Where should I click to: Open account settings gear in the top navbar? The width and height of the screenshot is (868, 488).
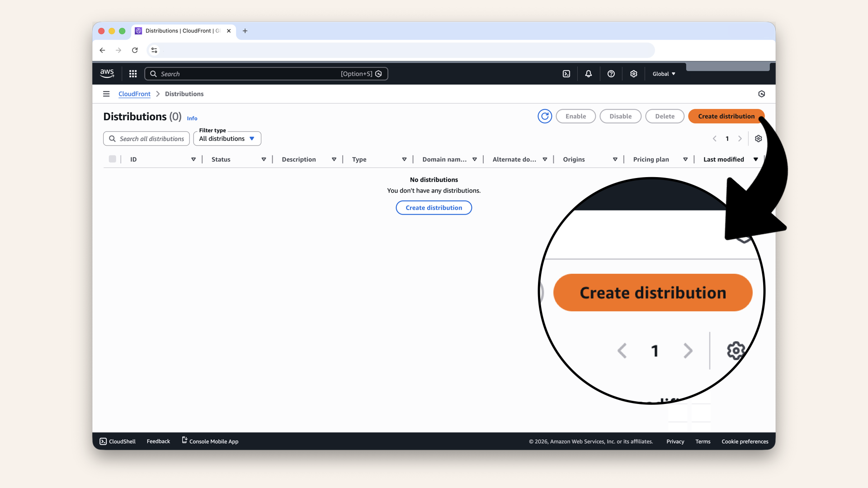click(633, 74)
